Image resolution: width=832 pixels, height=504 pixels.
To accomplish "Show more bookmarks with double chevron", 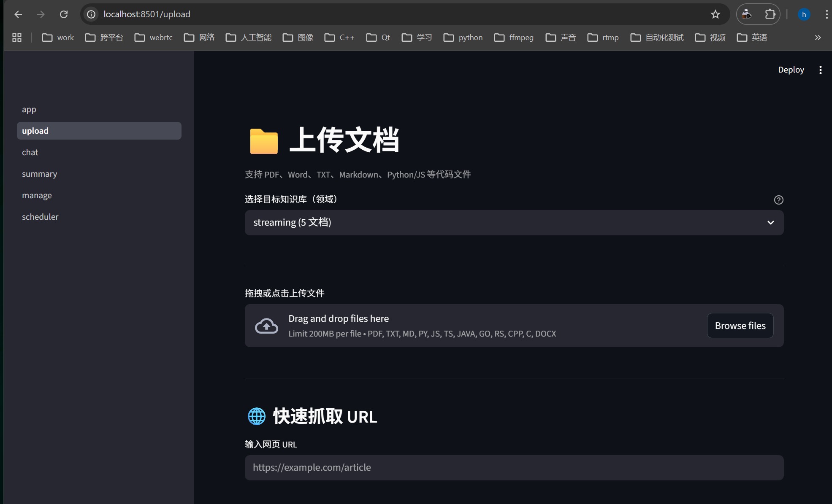I will click(818, 38).
